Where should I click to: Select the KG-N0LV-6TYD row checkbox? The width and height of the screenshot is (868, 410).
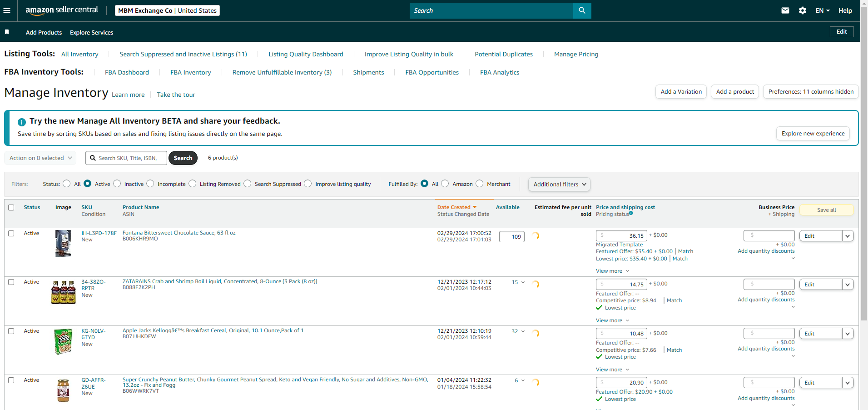[x=11, y=331]
